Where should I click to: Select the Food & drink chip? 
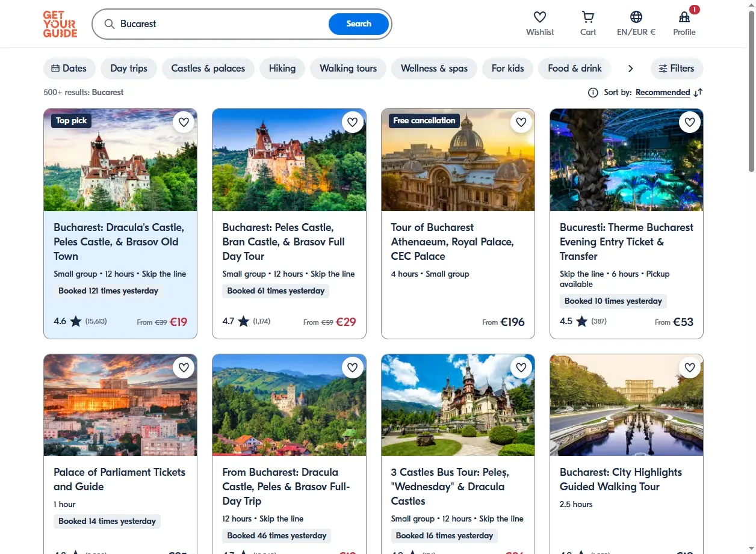click(x=575, y=69)
